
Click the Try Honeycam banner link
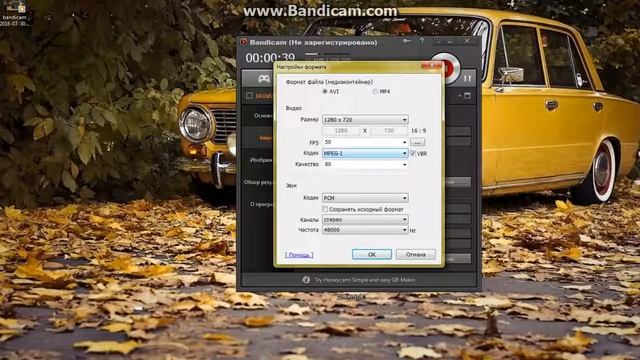pyautogui.click(x=365, y=280)
